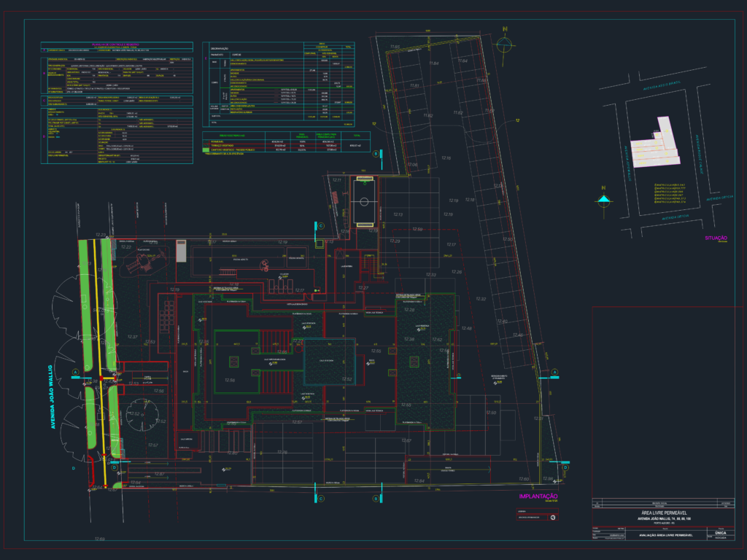Select the yellow road centerline on the avenue

pyautogui.click(x=99, y=362)
